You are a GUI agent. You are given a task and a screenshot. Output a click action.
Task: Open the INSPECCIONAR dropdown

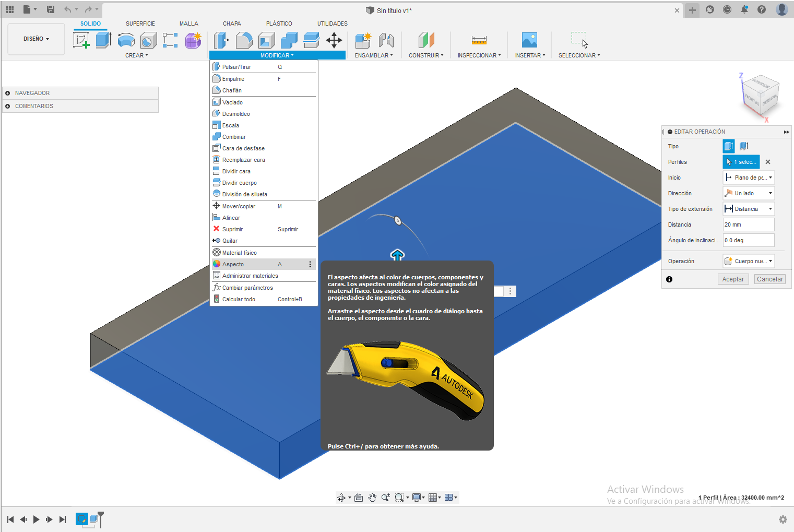tap(479, 55)
